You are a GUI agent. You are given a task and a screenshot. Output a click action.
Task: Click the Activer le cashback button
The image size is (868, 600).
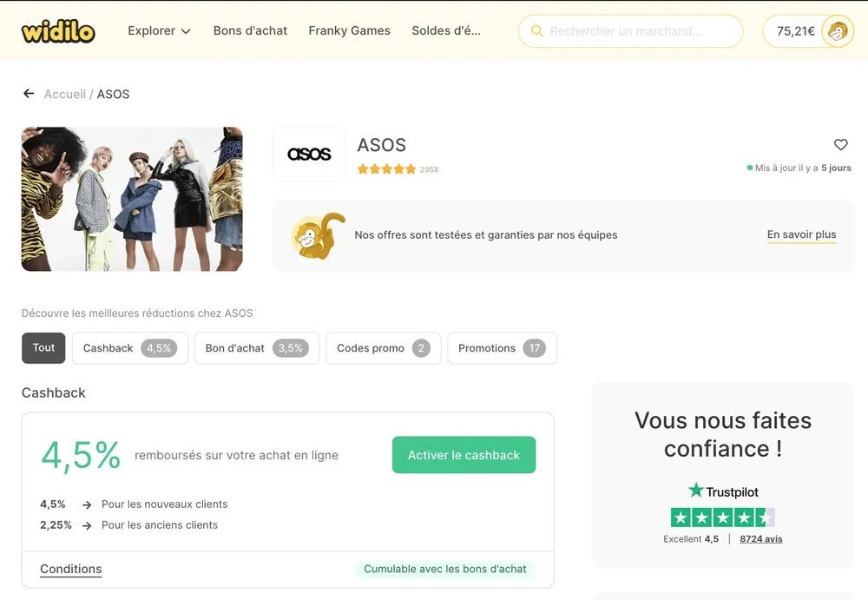coord(464,455)
